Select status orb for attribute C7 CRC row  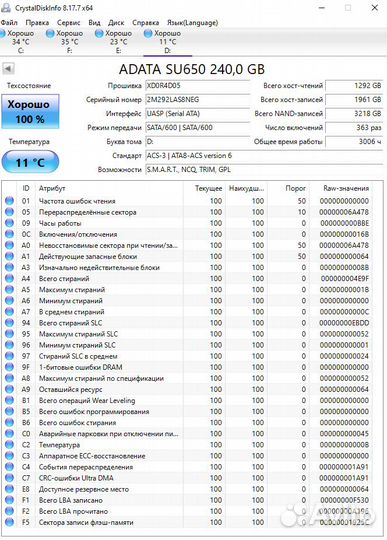pyautogui.click(x=9, y=478)
